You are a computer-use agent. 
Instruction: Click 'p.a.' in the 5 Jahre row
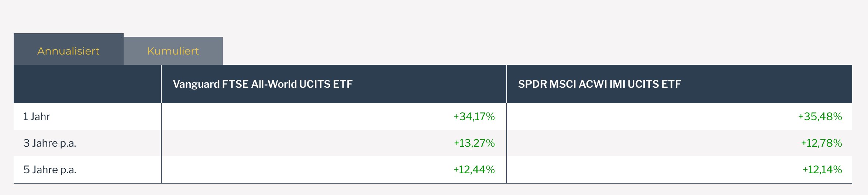[x=68, y=170]
